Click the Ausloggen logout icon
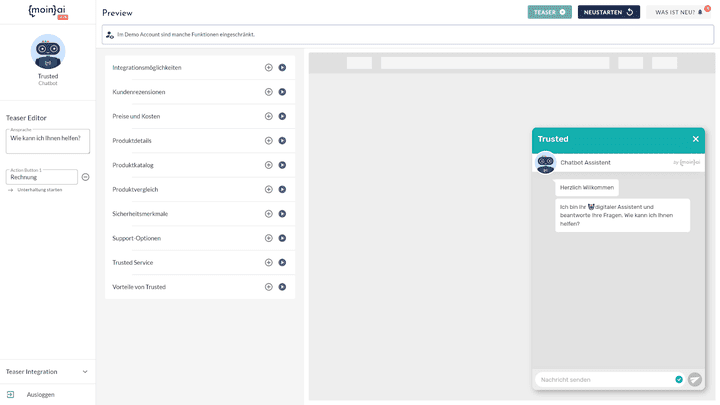720x405 pixels. pyautogui.click(x=11, y=394)
